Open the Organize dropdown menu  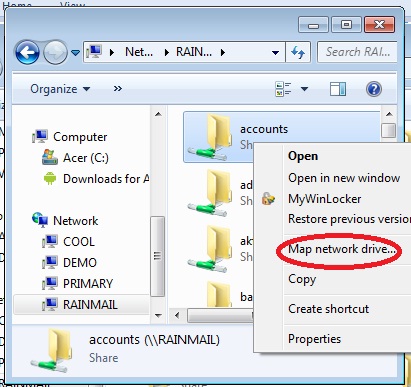(60, 89)
